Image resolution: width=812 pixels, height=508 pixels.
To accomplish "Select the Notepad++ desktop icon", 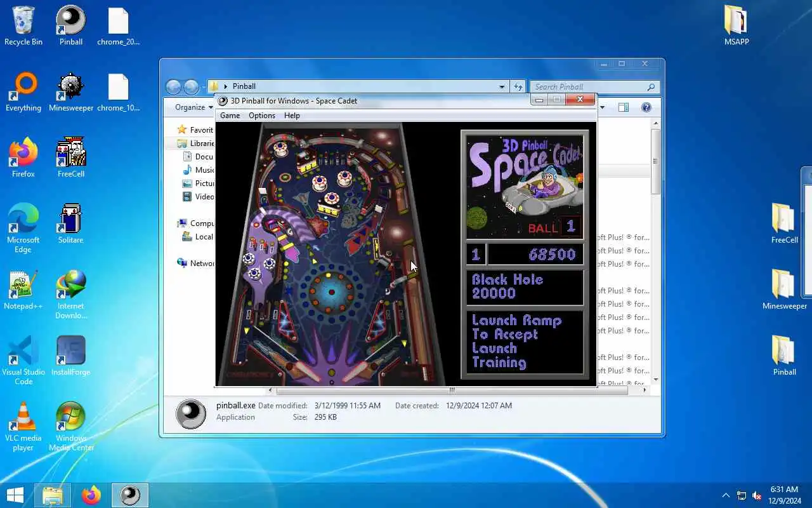I will (23, 290).
